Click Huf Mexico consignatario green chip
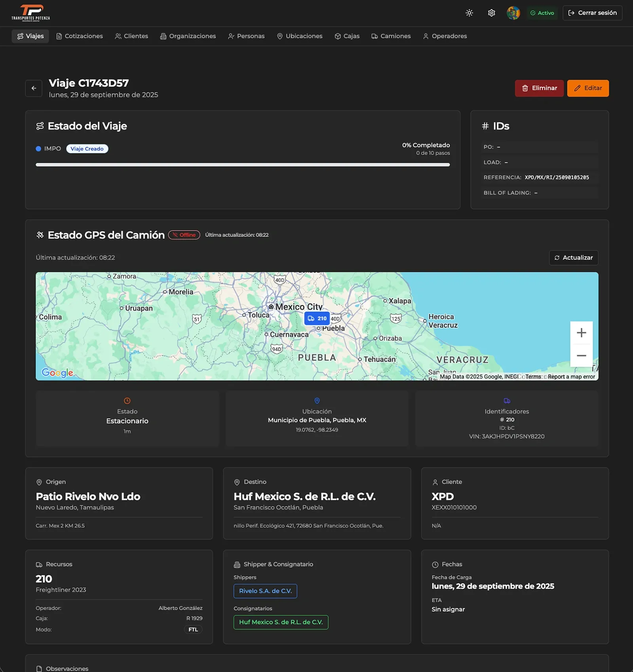This screenshot has width=633, height=672. (281, 623)
